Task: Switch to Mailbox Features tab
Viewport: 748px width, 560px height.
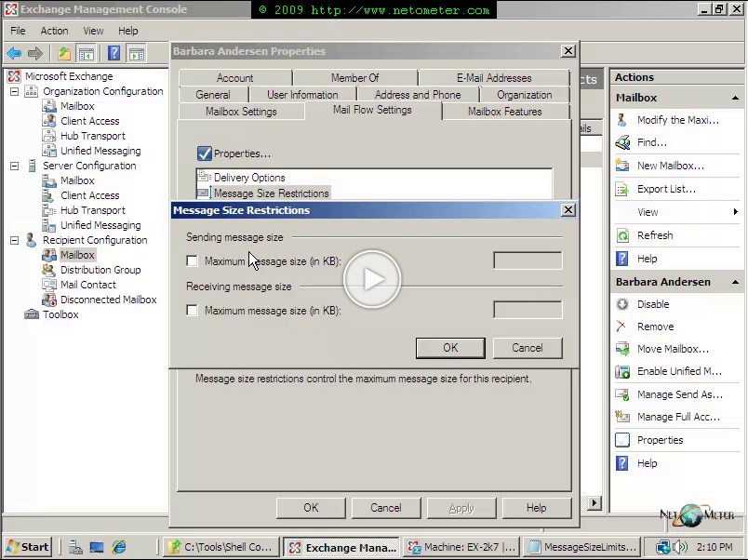Action: [504, 112]
